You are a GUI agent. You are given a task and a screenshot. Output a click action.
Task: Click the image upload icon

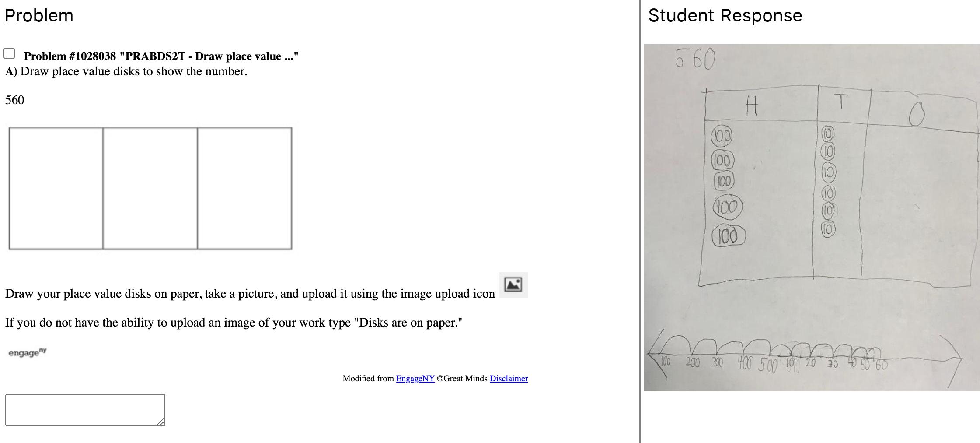pyautogui.click(x=513, y=285)
